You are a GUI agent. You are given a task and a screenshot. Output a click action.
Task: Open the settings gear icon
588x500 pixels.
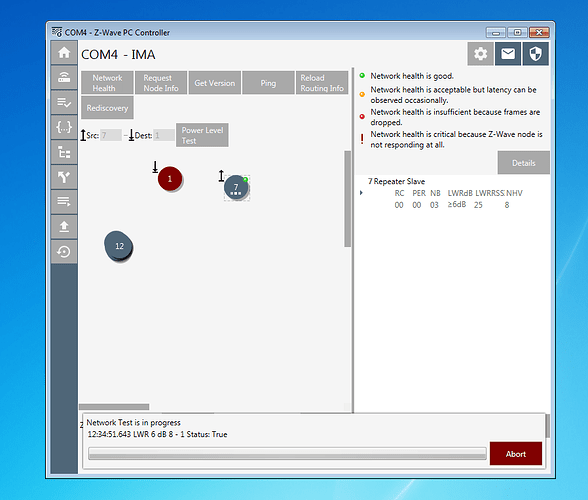click(x=480, y=54)
